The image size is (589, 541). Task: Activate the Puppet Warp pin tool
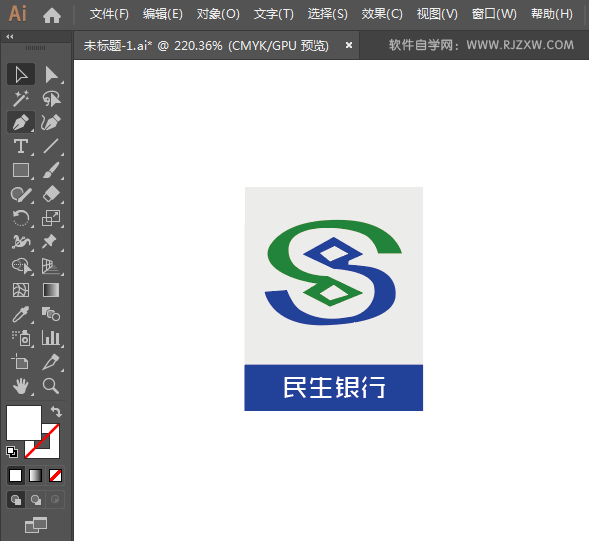[51, 242]
